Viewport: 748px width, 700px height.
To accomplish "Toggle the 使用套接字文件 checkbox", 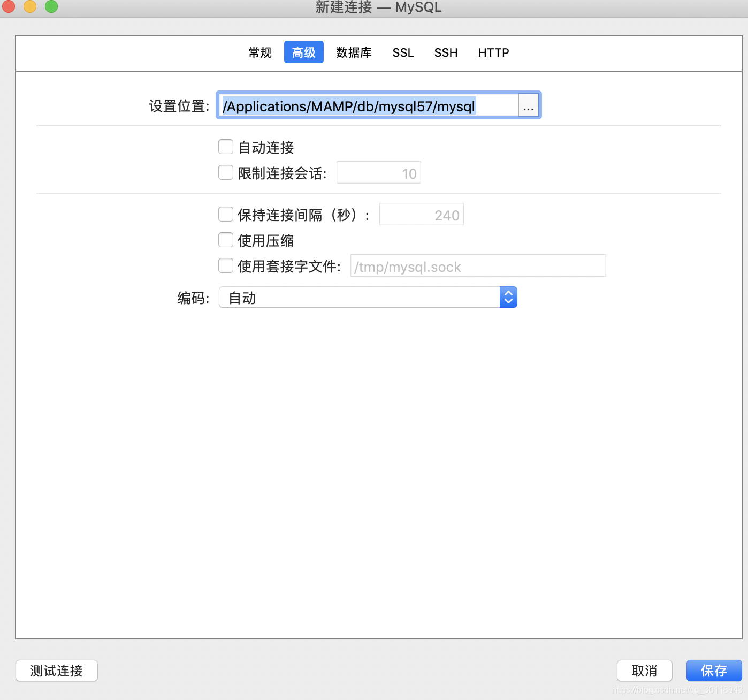I will point(226,265).
